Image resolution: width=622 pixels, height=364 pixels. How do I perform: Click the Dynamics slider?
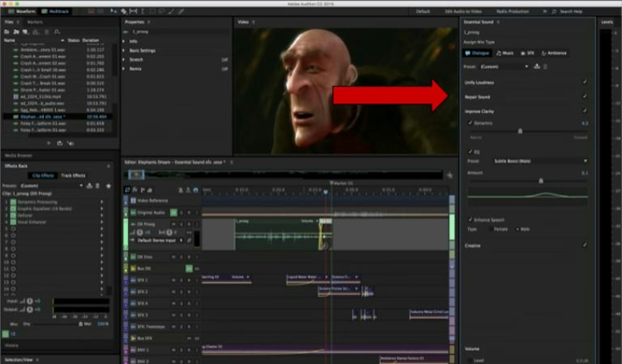point(520,131)
